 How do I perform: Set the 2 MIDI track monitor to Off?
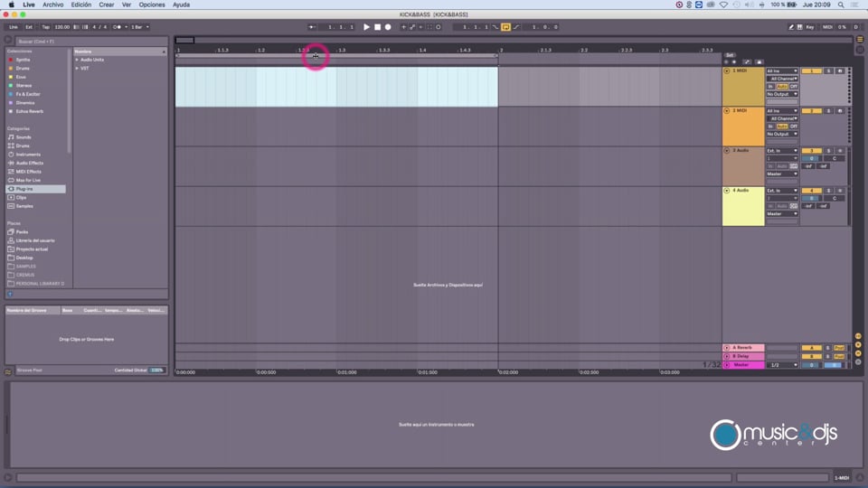click(794, 127)
